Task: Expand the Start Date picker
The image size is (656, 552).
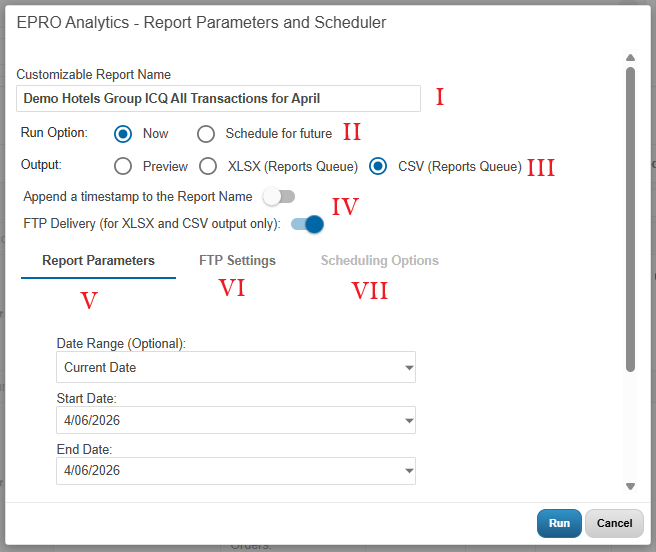Action: click(x=409, y=421)
